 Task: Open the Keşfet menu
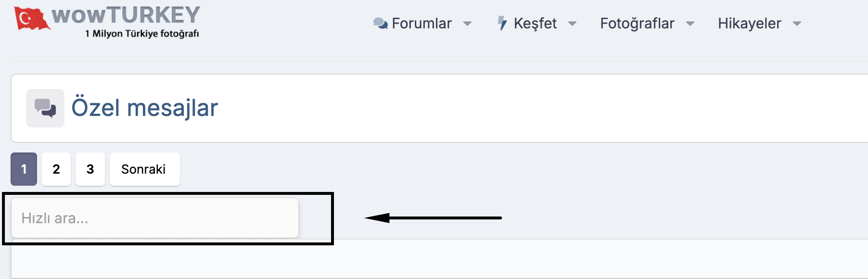pyautogui.click(x=535, y=23)
